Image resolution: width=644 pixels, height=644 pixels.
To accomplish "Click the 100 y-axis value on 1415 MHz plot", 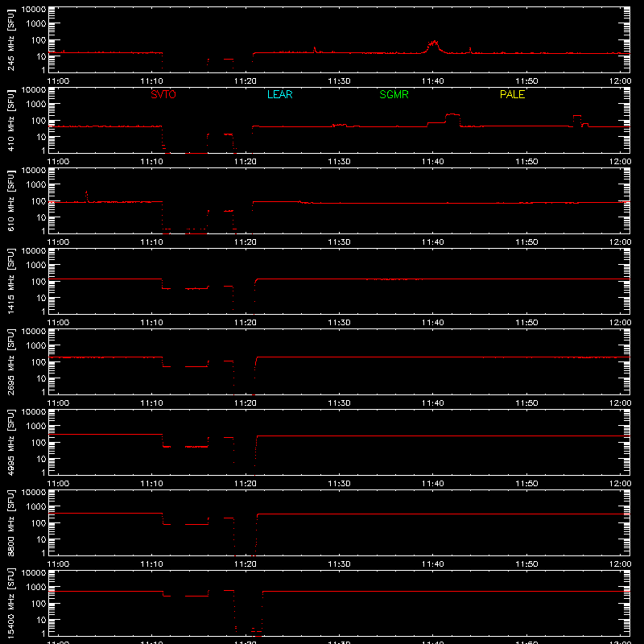I will 39,282.
